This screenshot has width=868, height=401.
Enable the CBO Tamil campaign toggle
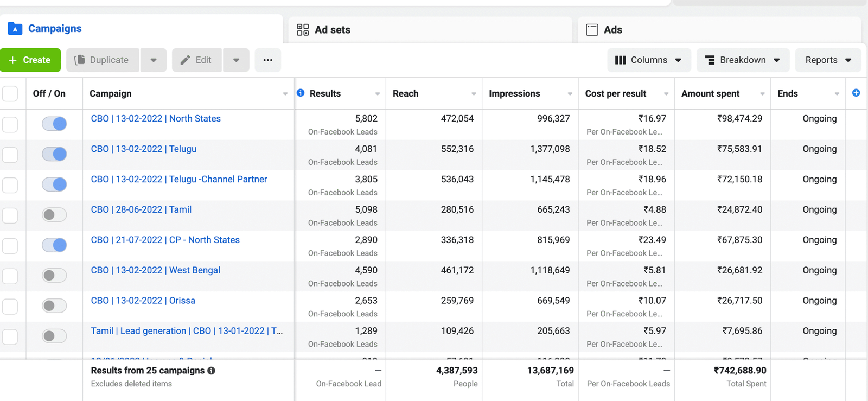54,215
